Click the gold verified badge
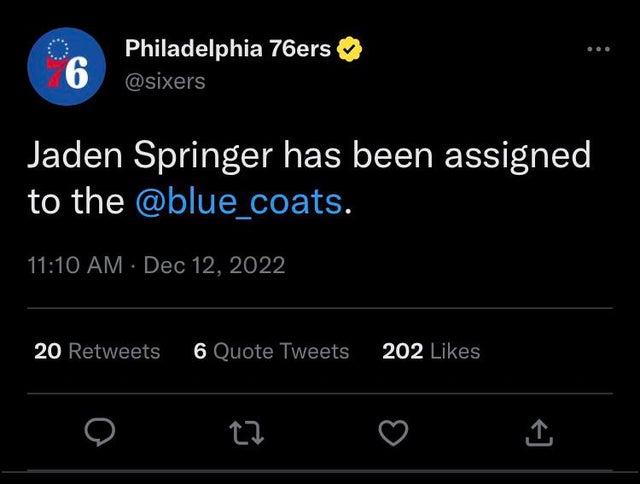Image resolution: width=640 pixels, height=484 pixels. coord(349,48)
